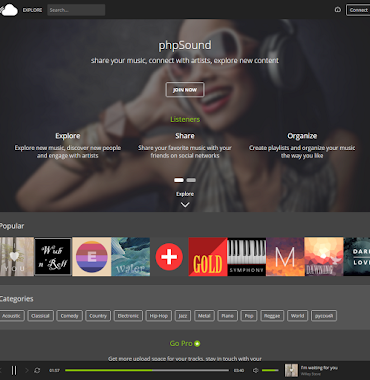Mute with the speaker volume icon
370x380 pixels.
pyautogui.click(x=256, y=370)
